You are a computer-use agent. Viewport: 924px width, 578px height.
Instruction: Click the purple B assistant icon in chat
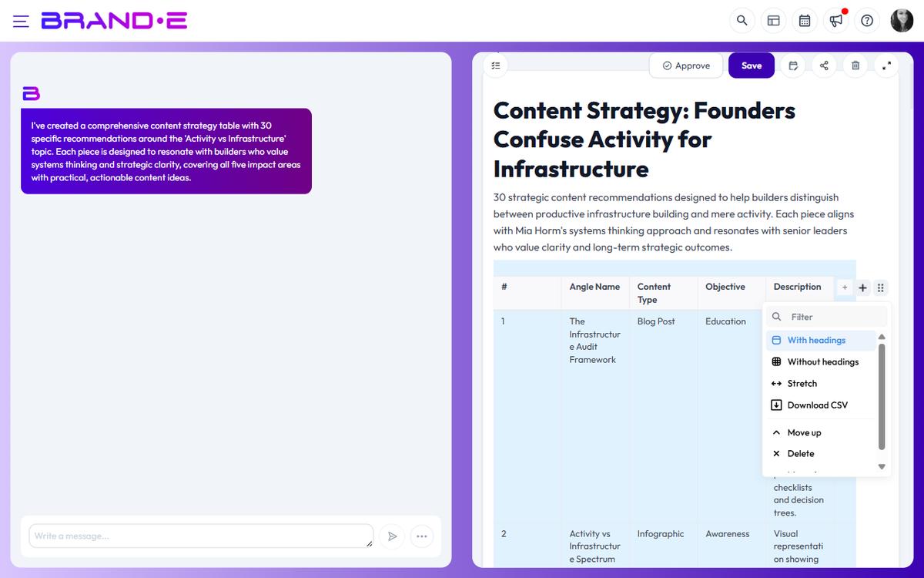pyautogui.click(x=31, y=93)
